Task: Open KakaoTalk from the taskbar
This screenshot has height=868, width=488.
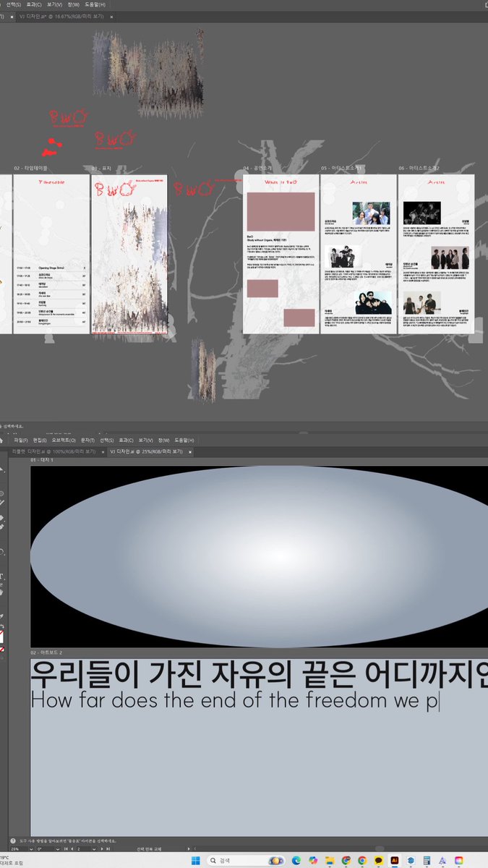Action: pos(378,860)
